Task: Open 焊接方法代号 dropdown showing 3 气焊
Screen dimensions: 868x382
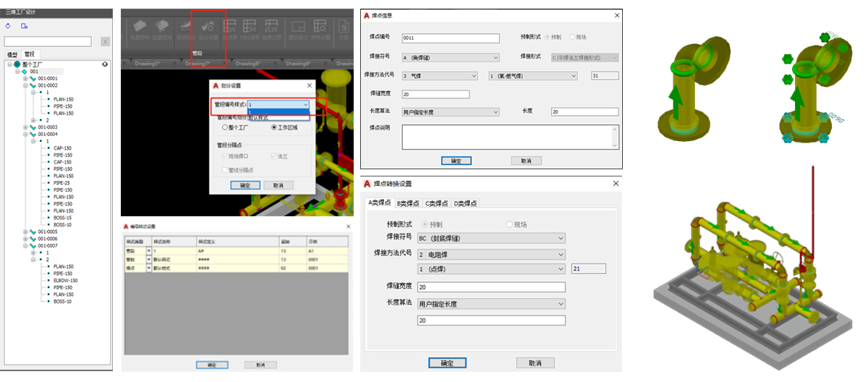Action: (440, 75)
